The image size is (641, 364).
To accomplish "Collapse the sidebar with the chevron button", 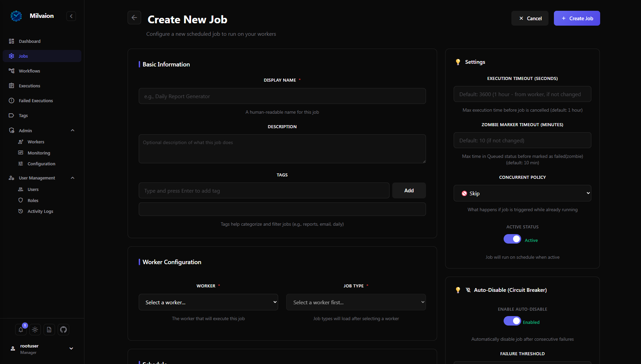I will click(71, 16).
